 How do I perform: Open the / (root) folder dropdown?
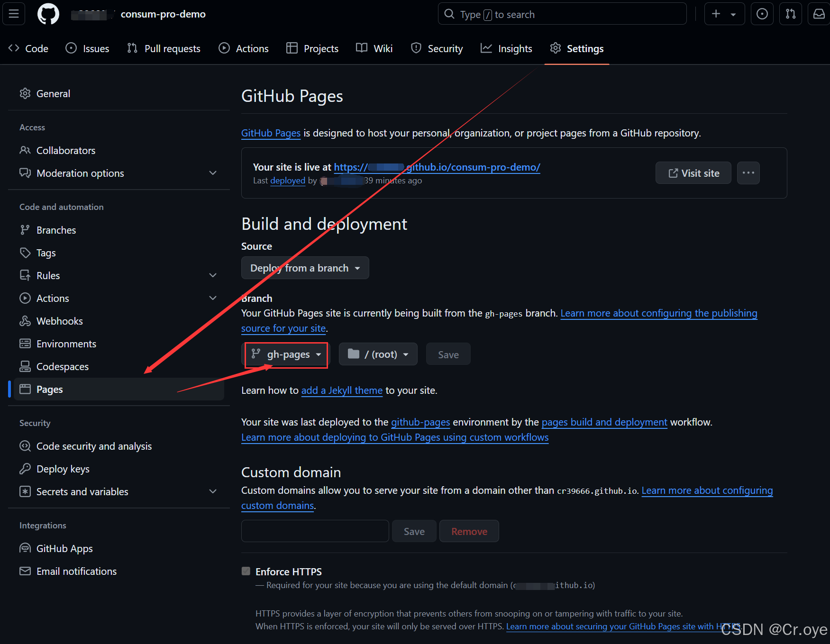(x=378, y=354)
